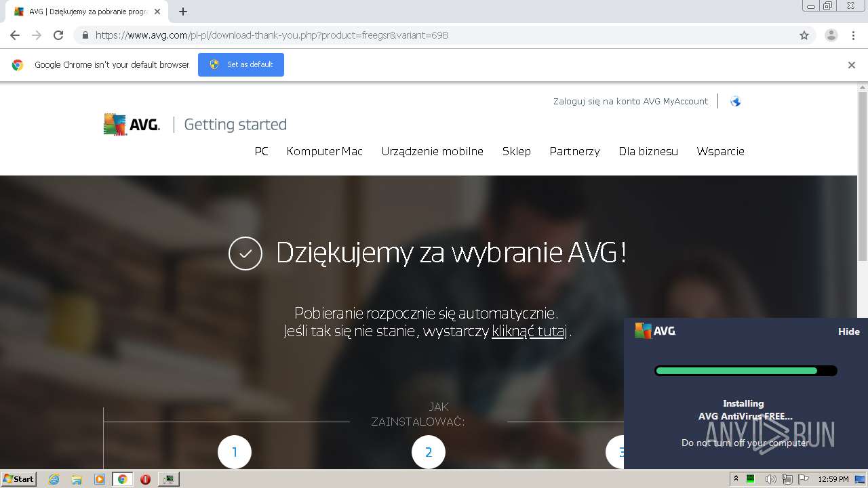Screen dimensions: 868x488
Task: Switch to Chrome taskbar button
Action: click(122, 479)
